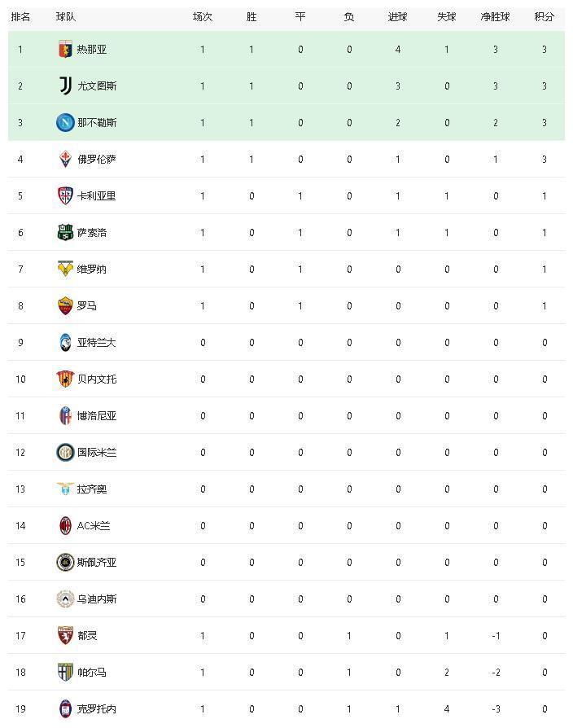The image size is (573, 728).
Task: Click the 净胜球 goal difference header
Action: click(x=495, y=17)
